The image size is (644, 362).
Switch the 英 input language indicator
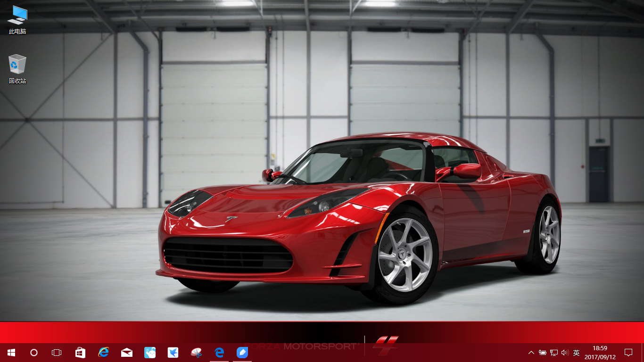[x=576, y=353]
